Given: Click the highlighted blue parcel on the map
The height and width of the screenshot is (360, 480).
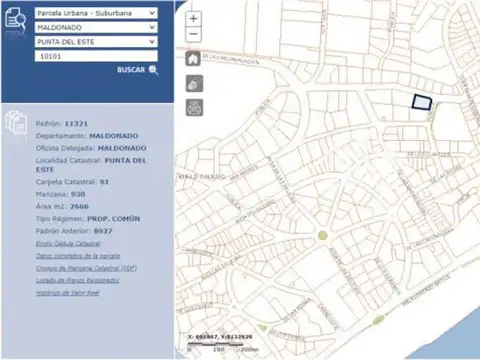Looking at the screenshot, I should (x=422, y=102).
